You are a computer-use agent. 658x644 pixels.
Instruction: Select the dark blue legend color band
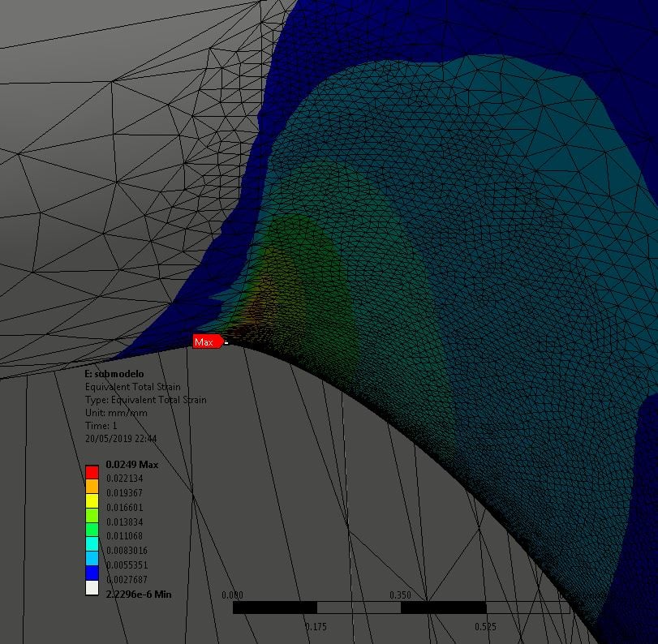92,573
